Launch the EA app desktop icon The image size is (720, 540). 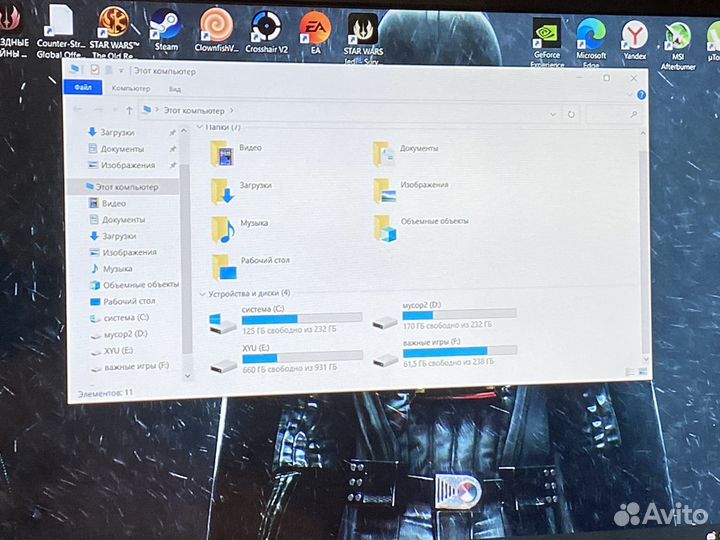tap(315, 27)
